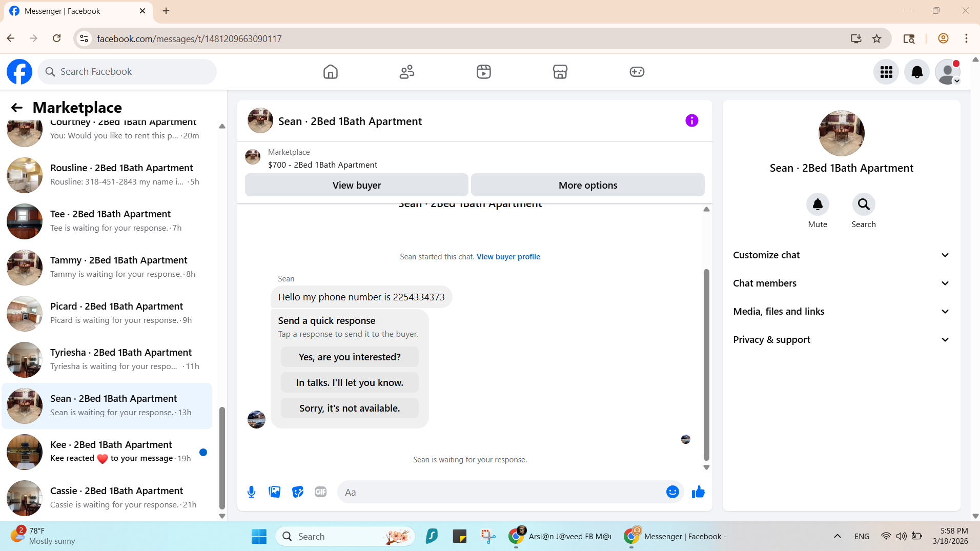
Task: Send 'Yes, are you interested?' quick response
Action: 350,357
